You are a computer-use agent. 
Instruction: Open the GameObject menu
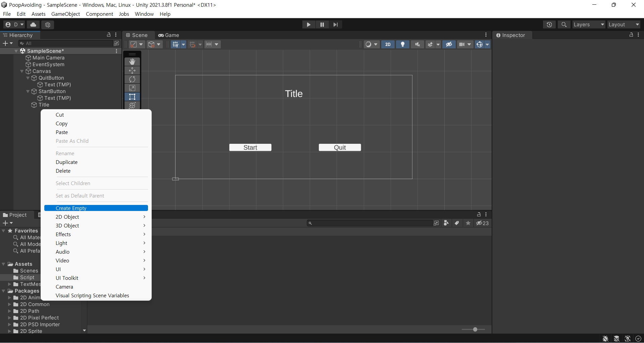[x=65, y=14]
